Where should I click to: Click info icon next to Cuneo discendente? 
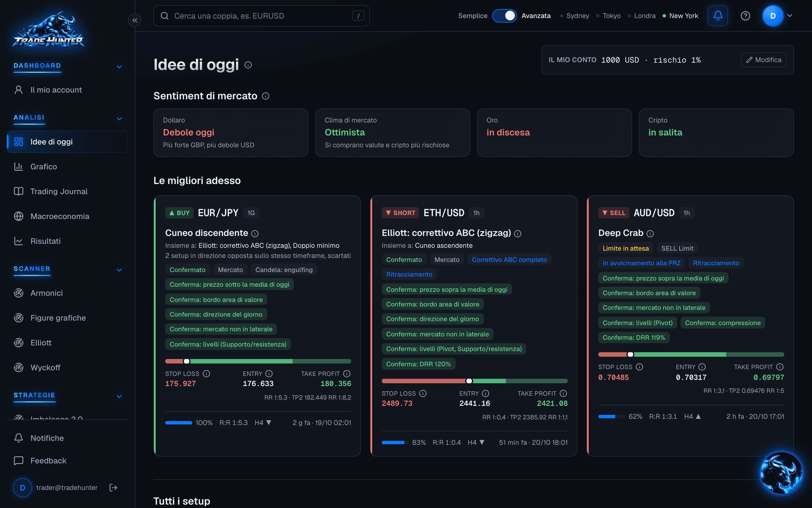[x=255, y=233]
